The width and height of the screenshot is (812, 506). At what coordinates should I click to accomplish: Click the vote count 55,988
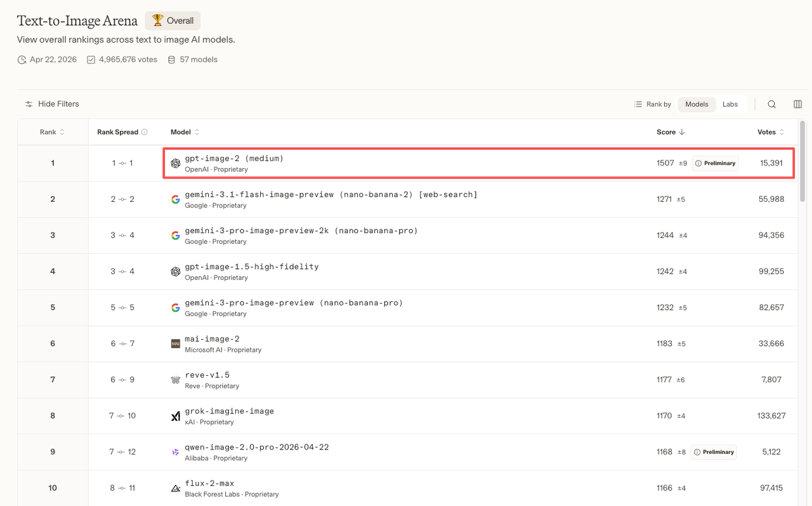(x=771, y=199)
